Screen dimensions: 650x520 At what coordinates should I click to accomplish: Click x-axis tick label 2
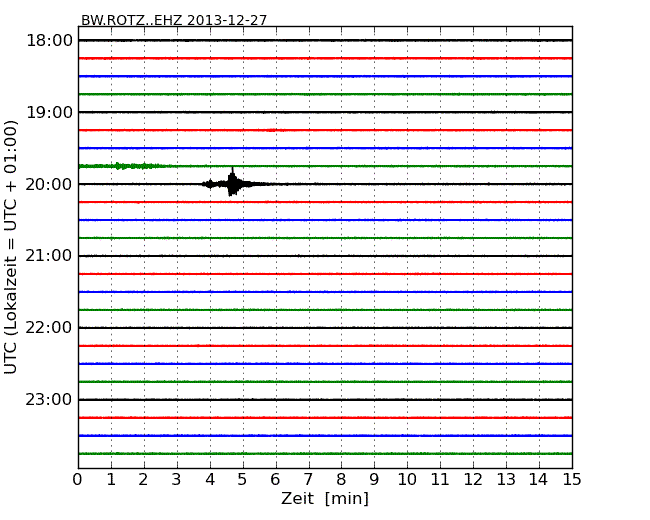click(x=143, y=479)
